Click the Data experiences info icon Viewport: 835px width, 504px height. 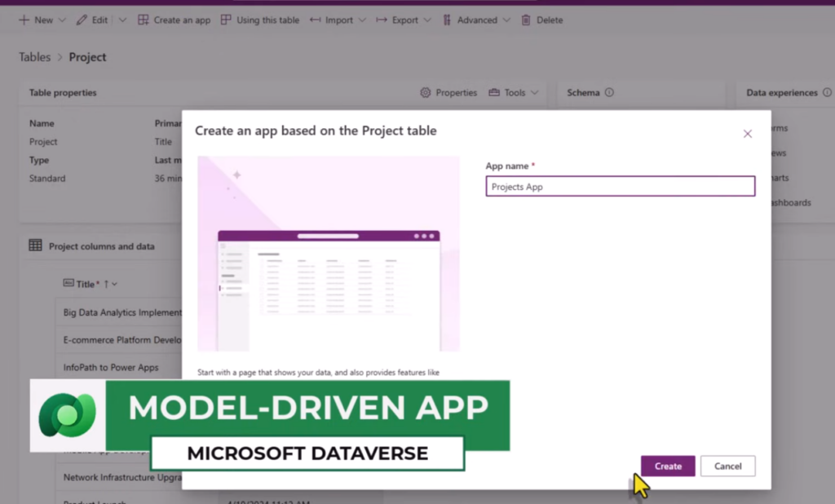[x=827, y=92]
